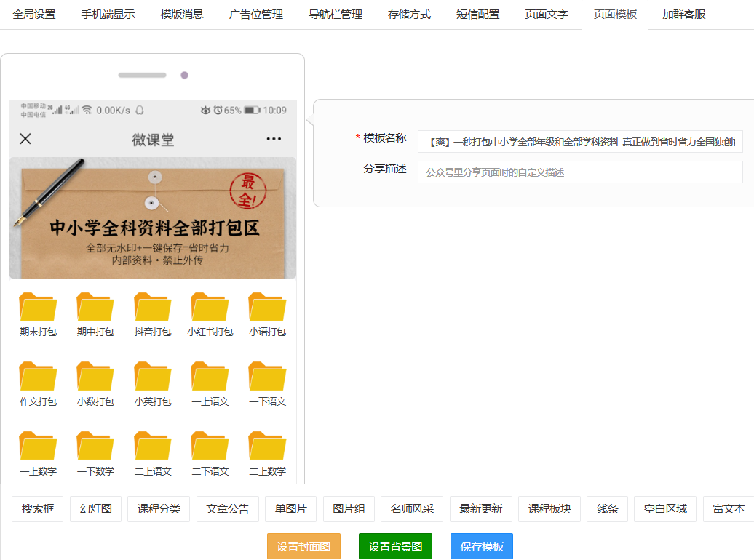Click the banner image 中小学全科资料全部打包区

[x=153, y=218]
